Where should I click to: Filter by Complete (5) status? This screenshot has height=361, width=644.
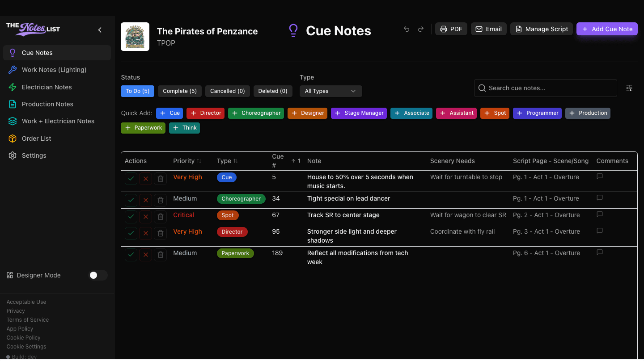pyautogui.click(x=180, y=91)
